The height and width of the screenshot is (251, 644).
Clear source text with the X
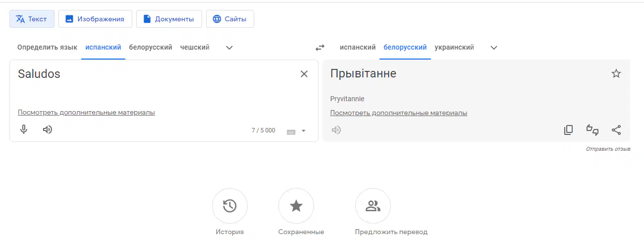pyautogui.click(x=304, y=74)
